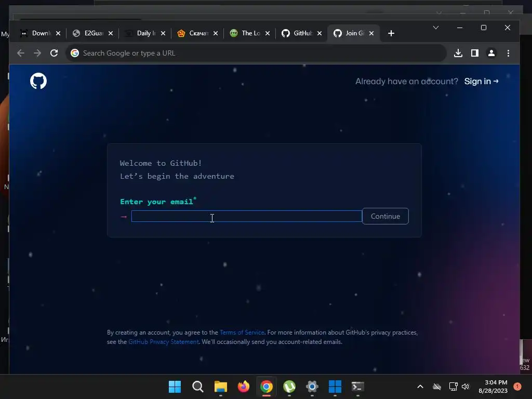Open the Chrome downloads icon
The width and height of the screenshot is (532, 399).
coord(458,54)
